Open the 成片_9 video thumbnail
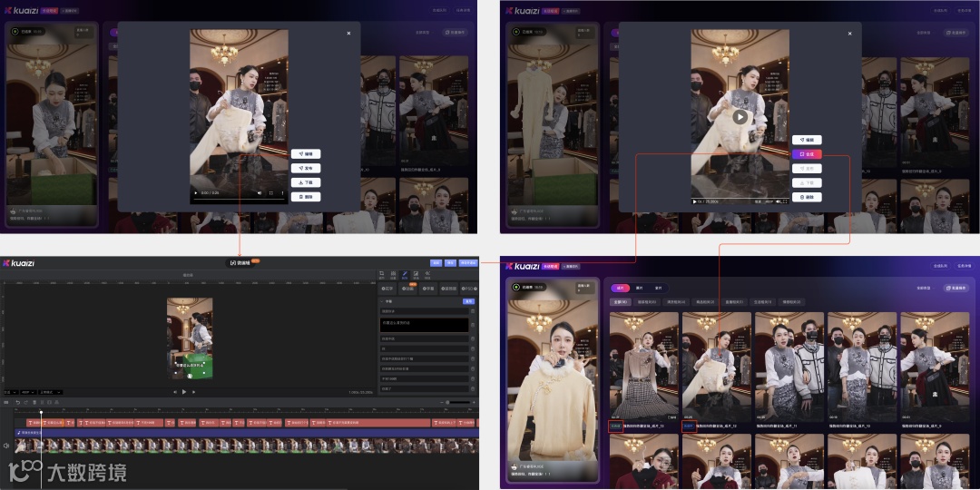The height and width of the screenshot is (490, 980). 935,367
